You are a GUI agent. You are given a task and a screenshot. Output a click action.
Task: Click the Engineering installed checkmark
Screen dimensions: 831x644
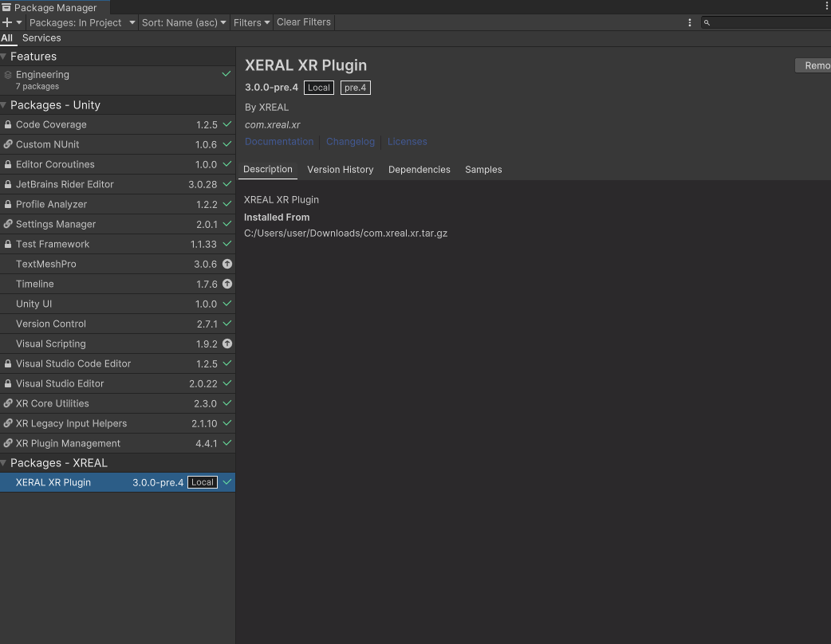tap(226, 74)
